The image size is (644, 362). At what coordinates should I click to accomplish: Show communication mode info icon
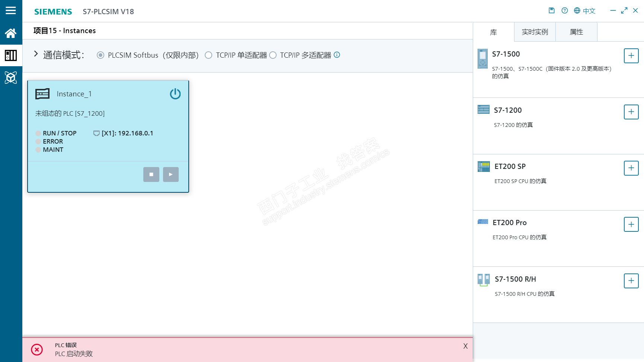(337, 55)
